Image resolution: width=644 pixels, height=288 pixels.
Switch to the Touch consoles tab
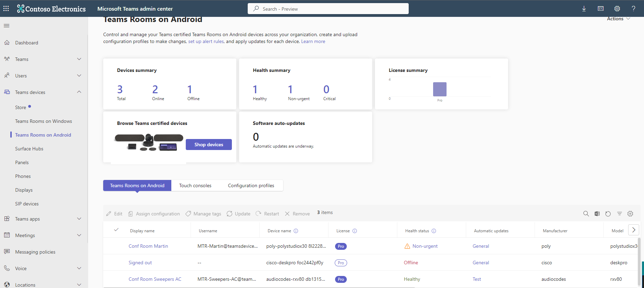coord(195,185)
